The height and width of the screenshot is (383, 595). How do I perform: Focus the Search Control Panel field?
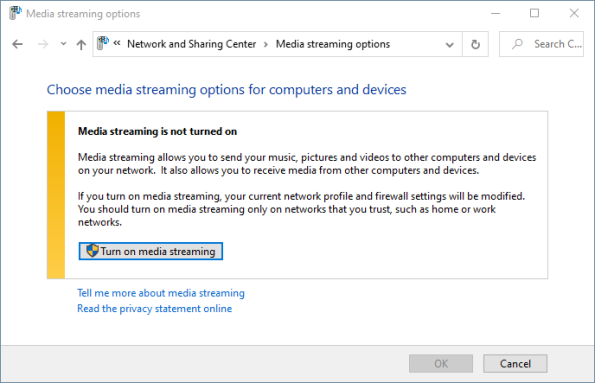pos(541,44)
